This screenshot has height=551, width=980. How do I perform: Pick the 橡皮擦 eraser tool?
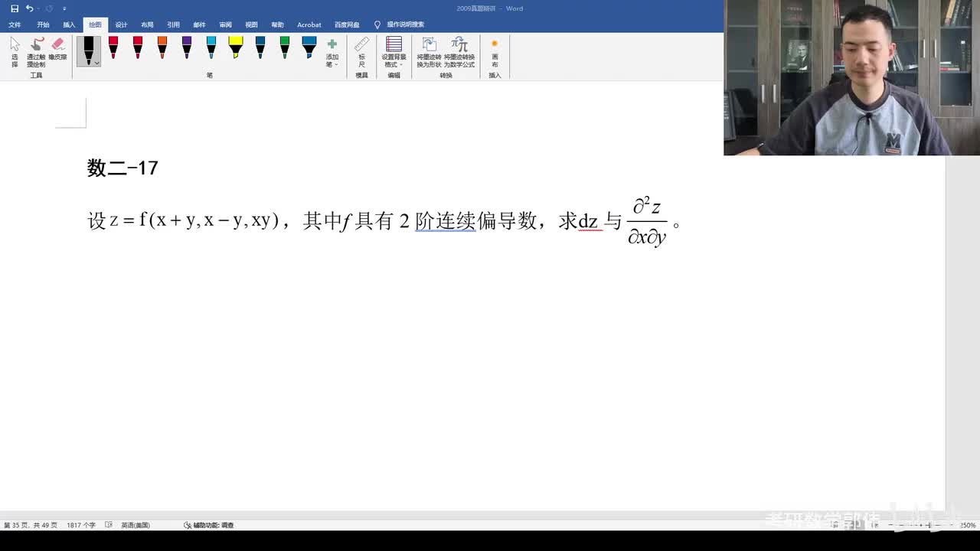57,50
